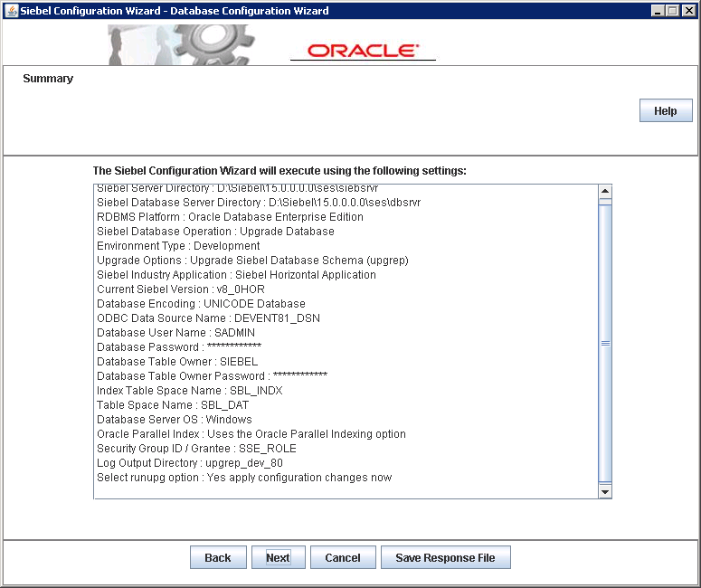Minimize the Siebel Configuration Wizard window
Screen dimensions: 701x588
(x=657, y=11)
